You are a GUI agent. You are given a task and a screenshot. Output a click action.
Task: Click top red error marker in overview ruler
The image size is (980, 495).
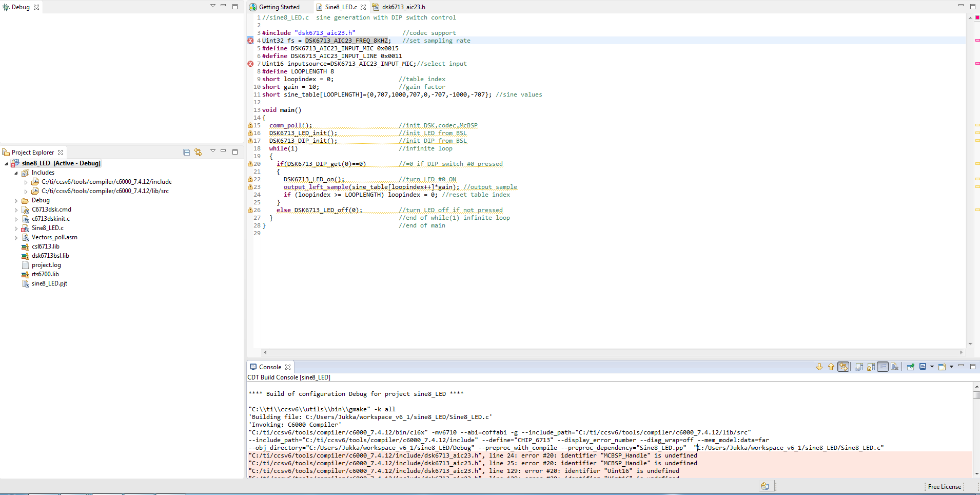[977, 17]
